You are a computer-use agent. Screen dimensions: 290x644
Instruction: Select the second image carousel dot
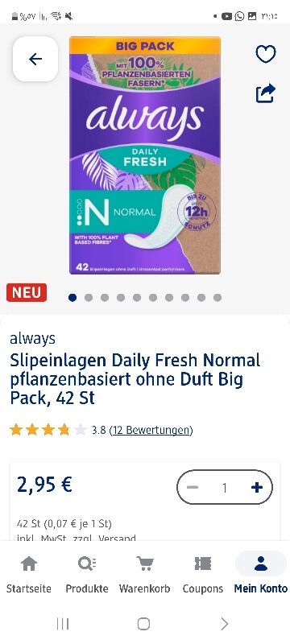89,298
